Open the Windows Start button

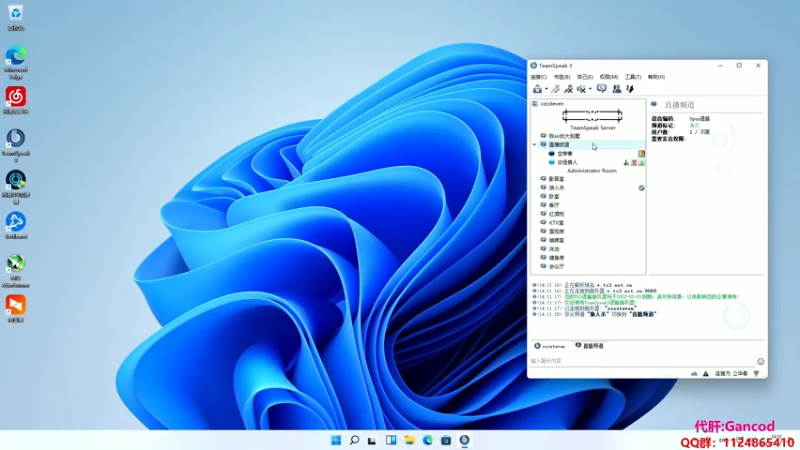pyautogui.click(x=336, y=440)
